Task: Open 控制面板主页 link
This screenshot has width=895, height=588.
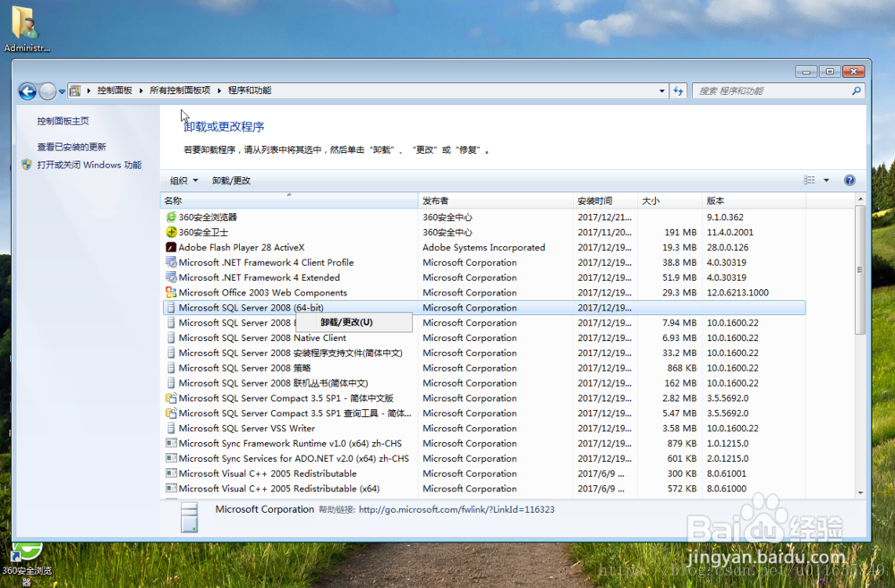Action: click(63, 121)
